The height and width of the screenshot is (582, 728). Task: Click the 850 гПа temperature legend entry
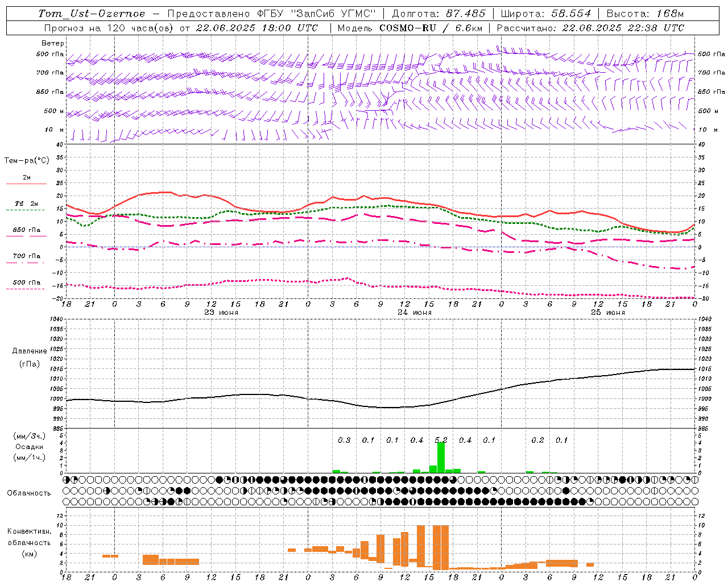pos(26,230)
